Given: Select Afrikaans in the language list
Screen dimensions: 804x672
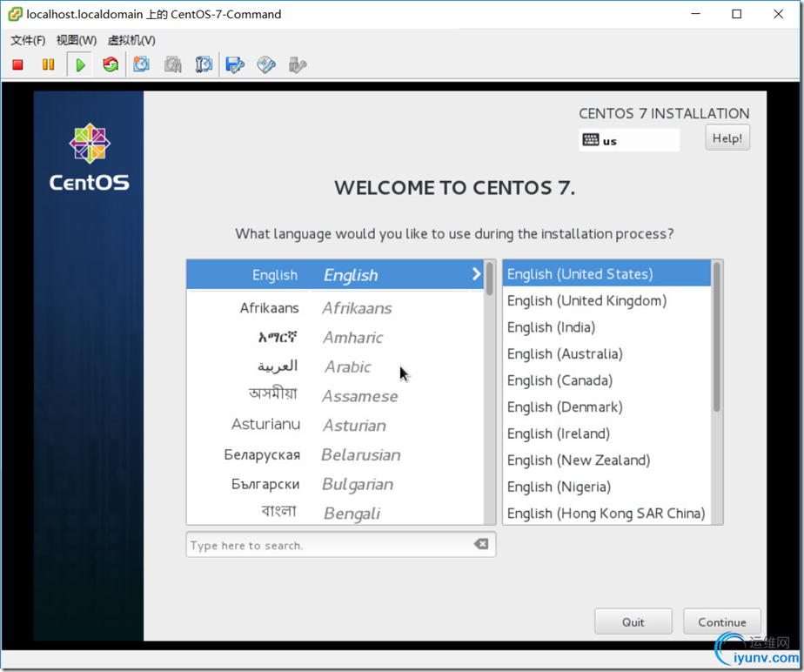Looking at the screenshot, I should (x=335, y=308).
